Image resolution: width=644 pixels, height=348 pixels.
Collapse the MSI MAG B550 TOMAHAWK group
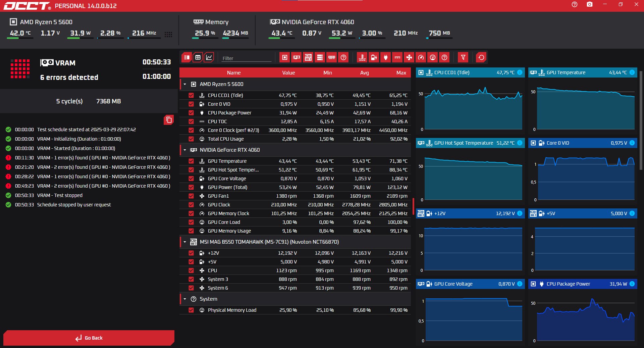click(185, 242)
